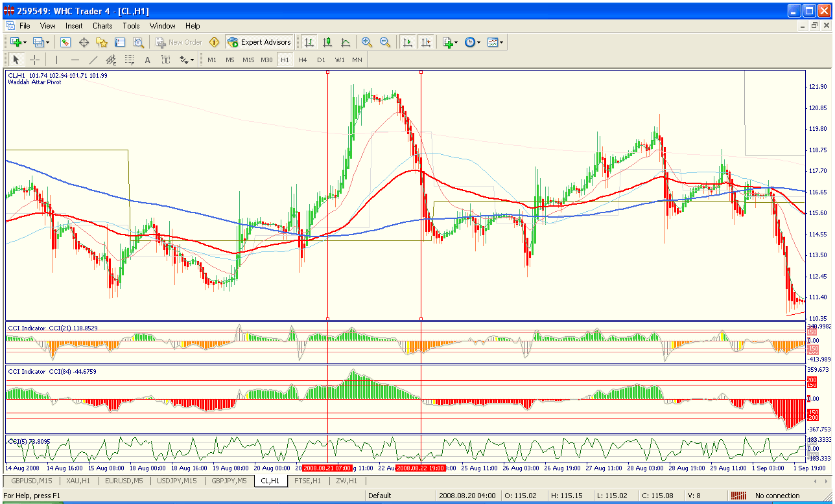Switch to line chart display
835x504 pixels.
[x=346, y=42]
